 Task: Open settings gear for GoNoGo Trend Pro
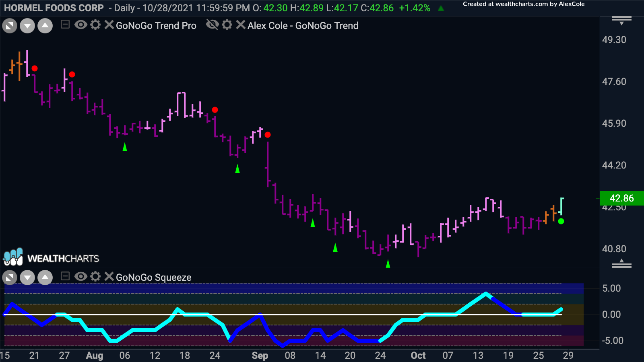[x=95, y=25]
